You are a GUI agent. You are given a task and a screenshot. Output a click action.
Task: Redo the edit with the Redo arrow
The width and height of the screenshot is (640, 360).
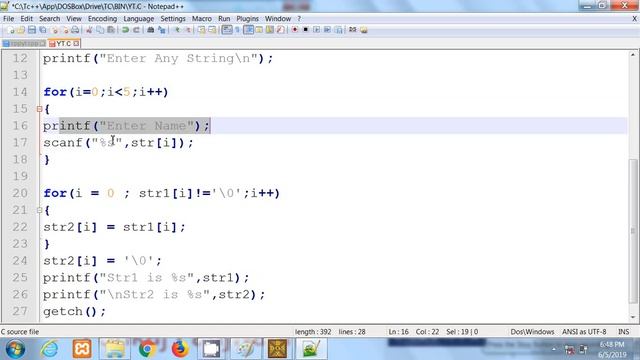pyautogui.click(x=136, y=30)
